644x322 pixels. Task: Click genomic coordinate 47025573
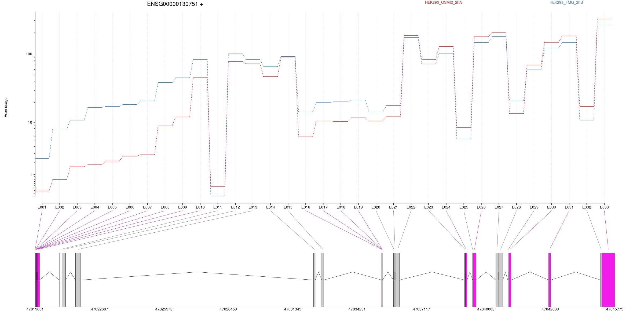point(164,309)
